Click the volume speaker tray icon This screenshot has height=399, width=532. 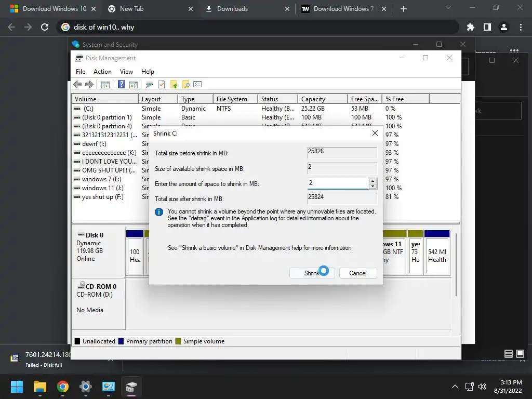[482, 387]
